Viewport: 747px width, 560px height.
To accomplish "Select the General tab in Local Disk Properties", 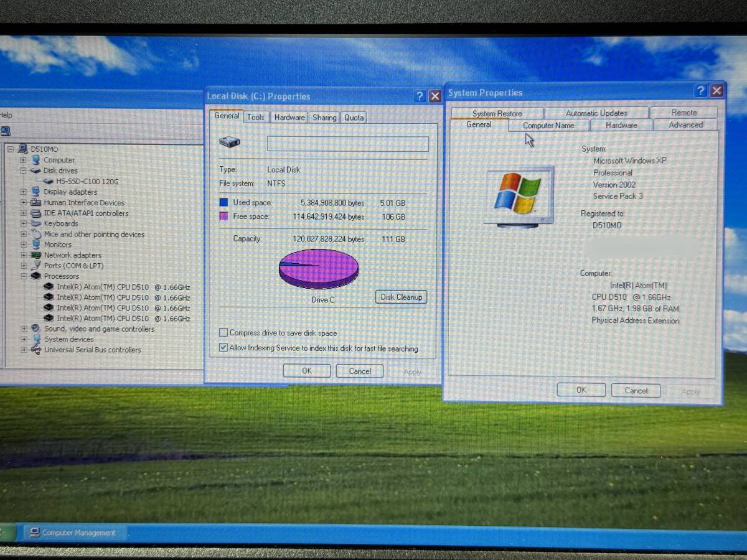I will [227, 116].
